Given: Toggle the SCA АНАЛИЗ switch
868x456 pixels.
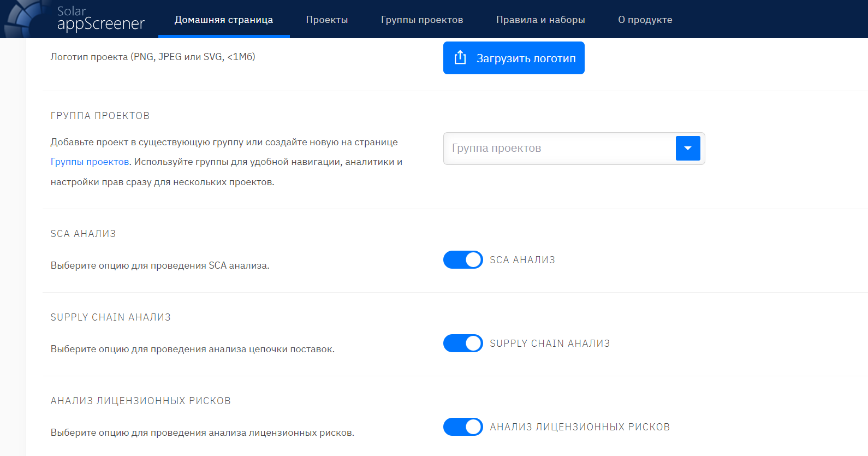Looking at the screenshot, I should click(x=463, y=260).
